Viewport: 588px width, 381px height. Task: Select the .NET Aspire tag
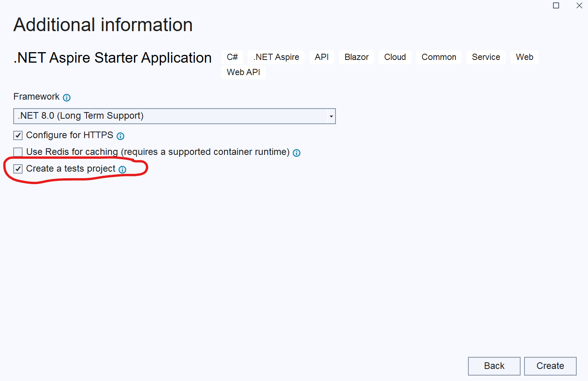pyautogui.click(x=276, y=57)
